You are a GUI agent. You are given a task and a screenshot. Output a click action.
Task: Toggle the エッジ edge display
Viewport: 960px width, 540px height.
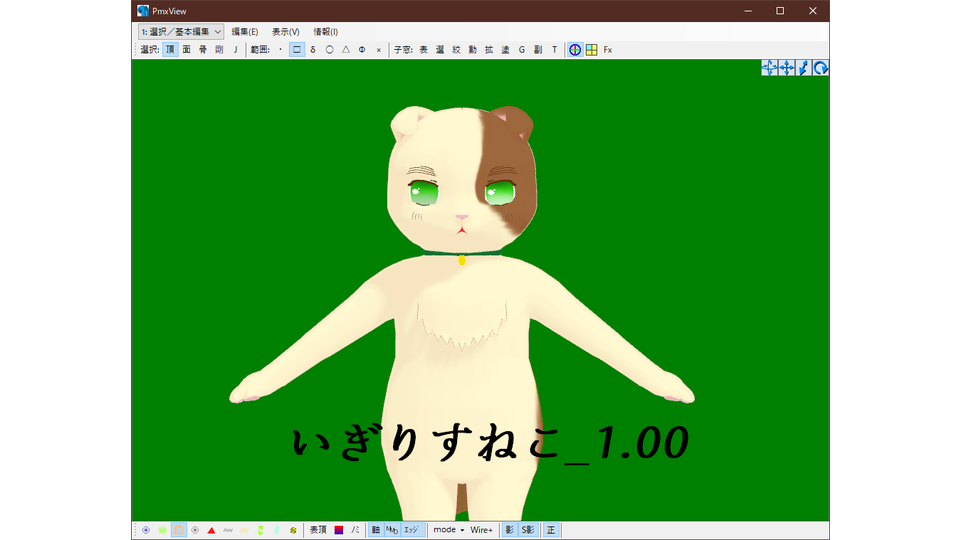tap(411, 530)
